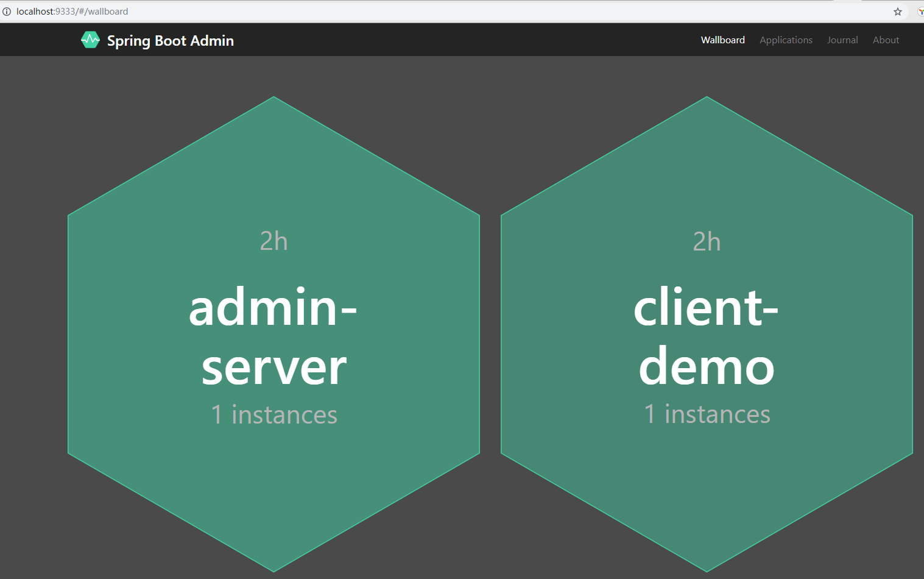Switch to the Wallboard tab

coord(722,40)
